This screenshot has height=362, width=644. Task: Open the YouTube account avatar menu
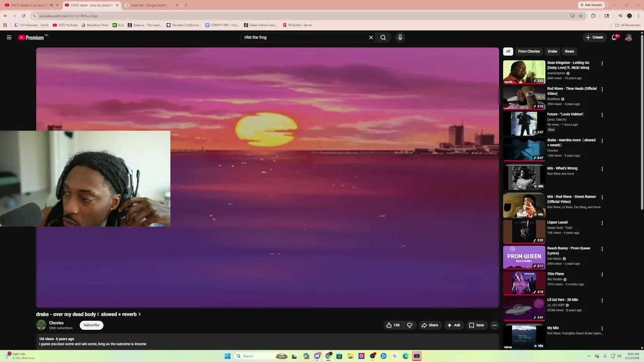(x=628, y=37)
